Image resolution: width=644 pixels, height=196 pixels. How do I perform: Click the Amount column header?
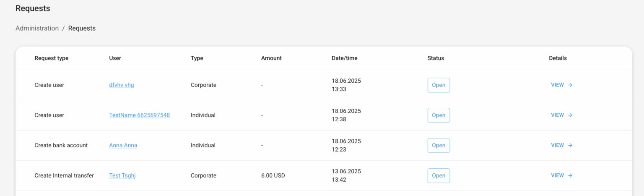tap(271, 58)
